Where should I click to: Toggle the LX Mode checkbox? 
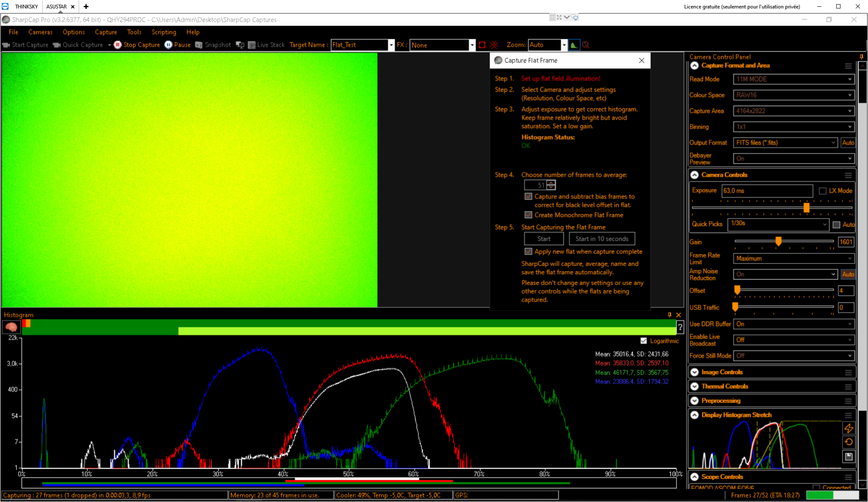pos(823,191)
